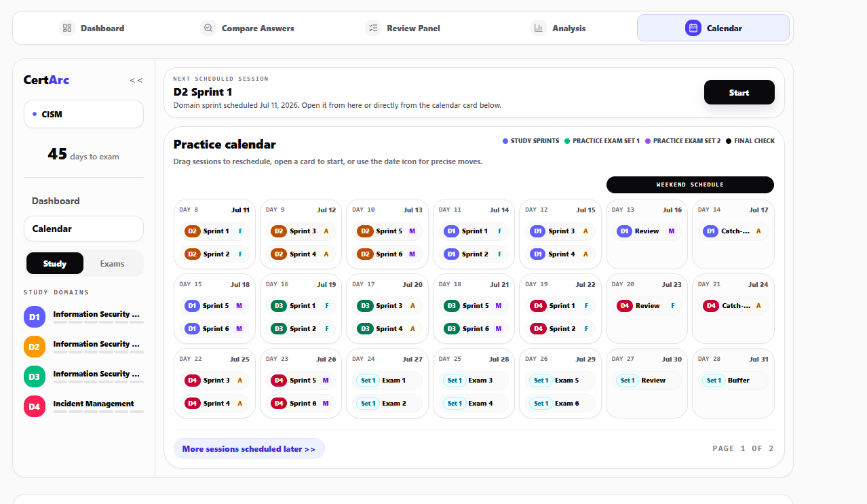Select the purple D1 domain badge in sidebar
The width and height of the screenshot is (867, 504).
35,317
